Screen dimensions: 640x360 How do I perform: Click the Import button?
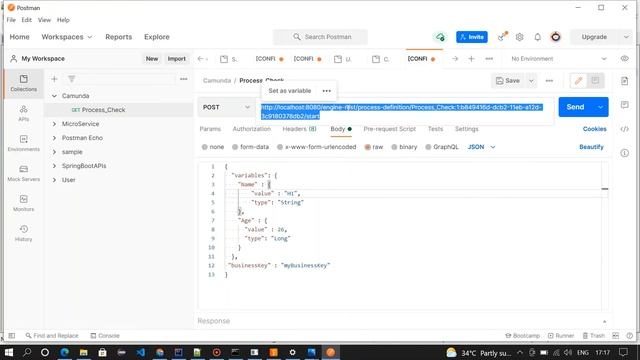tap(177, 59)
